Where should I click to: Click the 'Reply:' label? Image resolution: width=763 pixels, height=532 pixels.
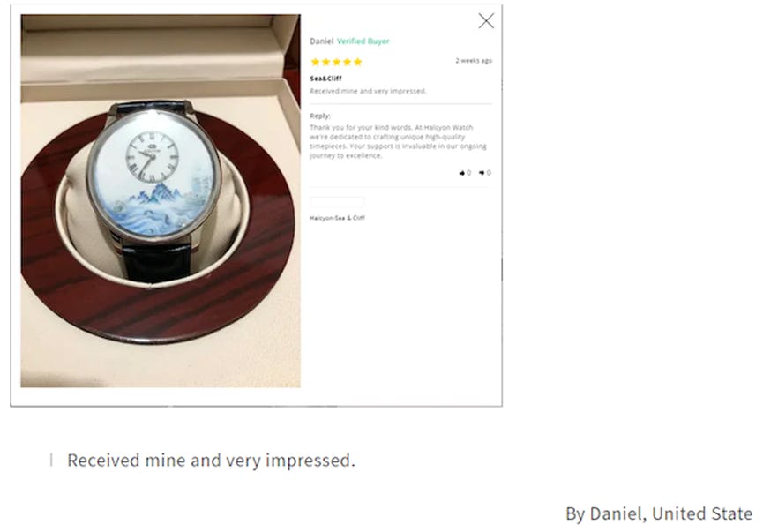click(x=320, y=116)
